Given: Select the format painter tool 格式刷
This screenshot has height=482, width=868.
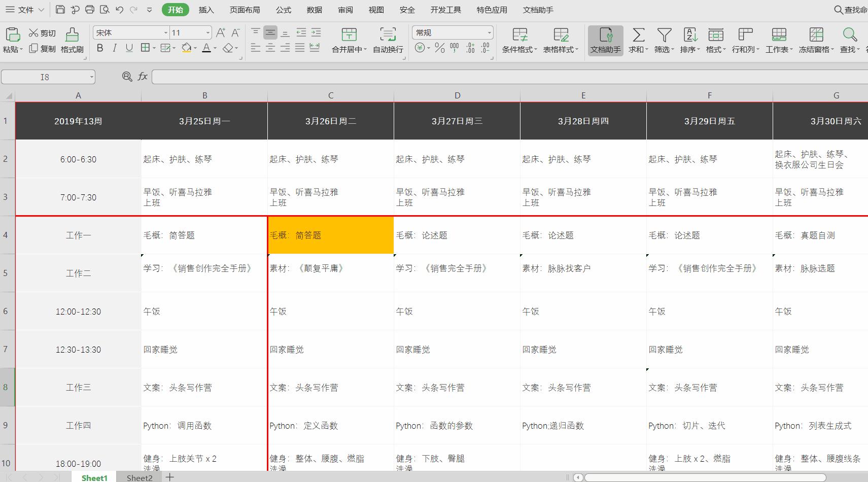Looking at the screenshot, I should (72, 41).
